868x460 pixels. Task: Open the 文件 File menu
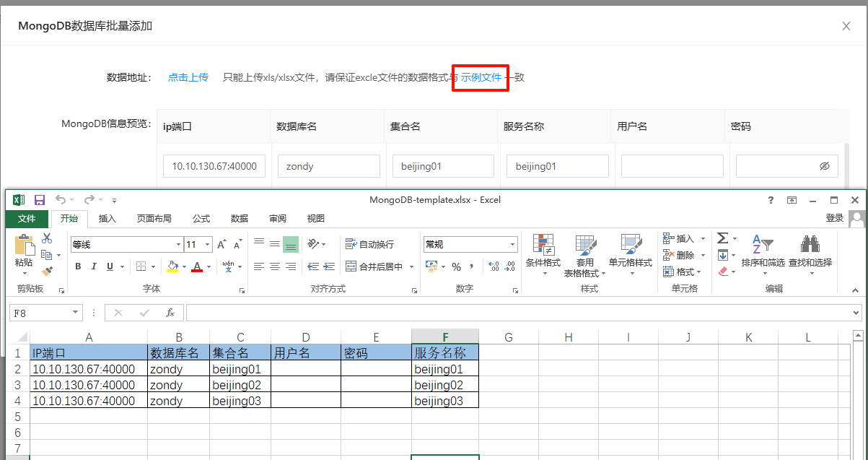(x=27, y=219)
